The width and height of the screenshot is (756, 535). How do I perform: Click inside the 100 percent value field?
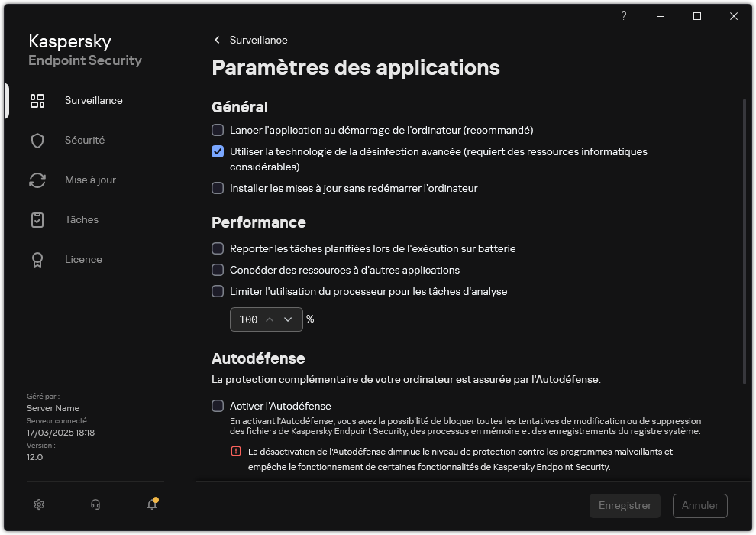pyautogui.click(x=248, y=319)
